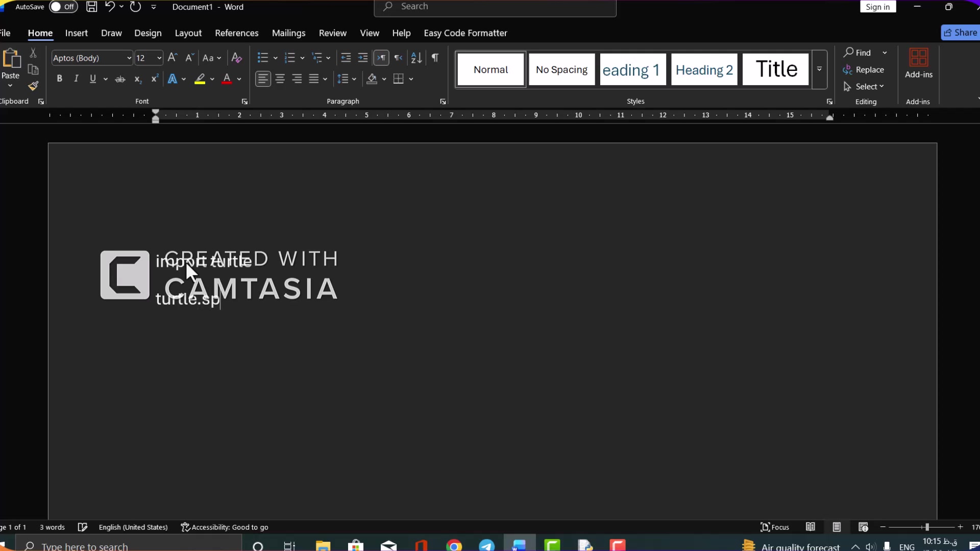This screenshot has height=551, width=980.
Task: Click the Subscript icon
Action: point(137,79)
